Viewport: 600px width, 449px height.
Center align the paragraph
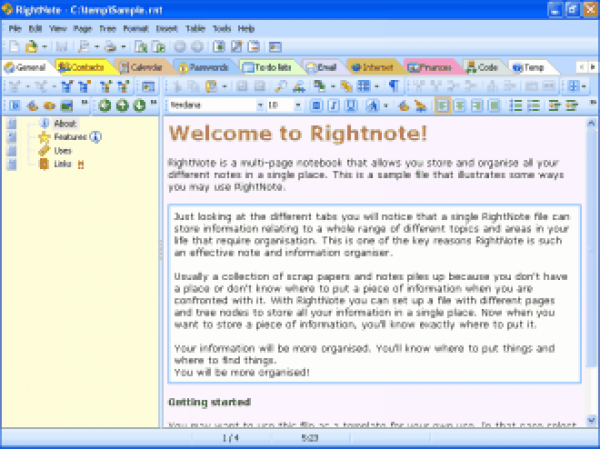pyautogui.click(x=460, y=105)
